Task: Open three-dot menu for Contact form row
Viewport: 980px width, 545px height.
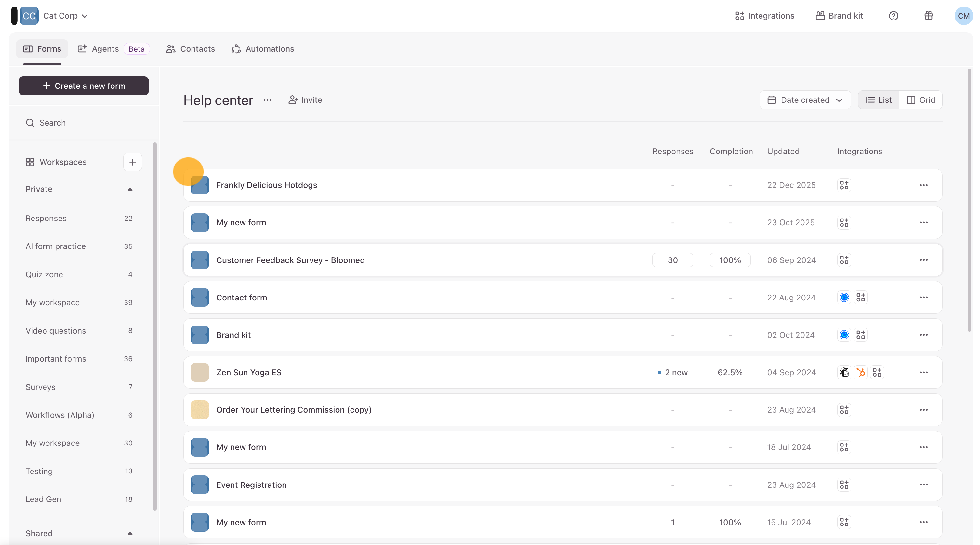Action: 923,297
